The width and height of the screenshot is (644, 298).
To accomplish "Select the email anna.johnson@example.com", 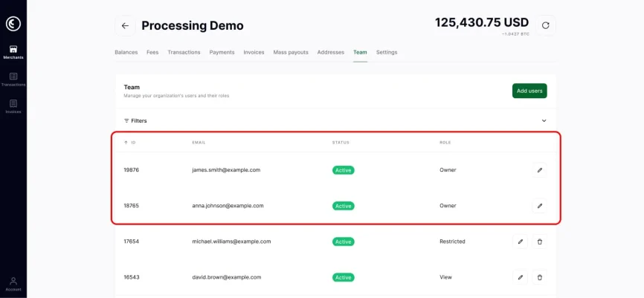I will point(228,206).
